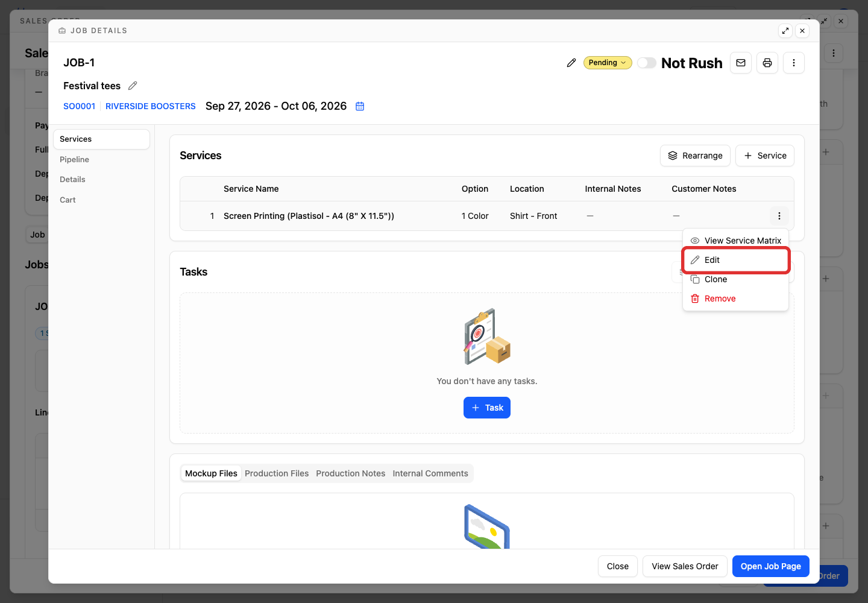The height and width of the screenshot is (603, 868).
Task: Open the Sales Order window three-dot menu
Action: [x=834, y=53]
